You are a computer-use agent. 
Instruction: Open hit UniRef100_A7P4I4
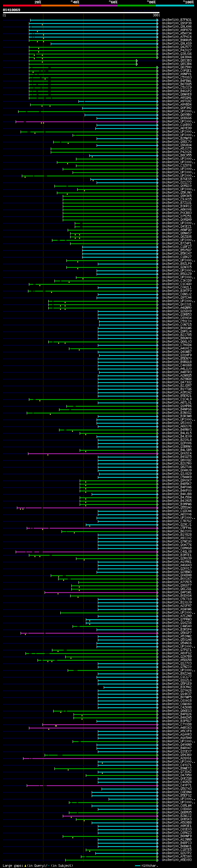tap(177, 37)
